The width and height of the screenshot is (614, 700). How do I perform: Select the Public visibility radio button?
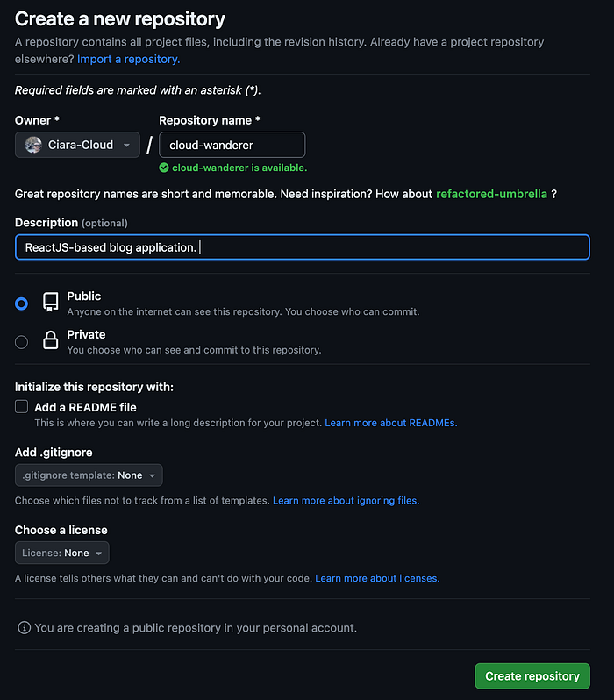click(22, 304)
